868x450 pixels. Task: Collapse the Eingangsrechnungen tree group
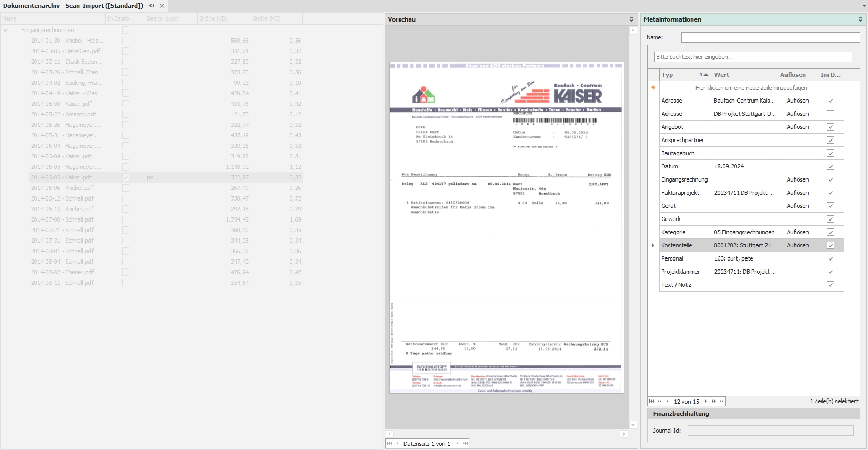6,30
